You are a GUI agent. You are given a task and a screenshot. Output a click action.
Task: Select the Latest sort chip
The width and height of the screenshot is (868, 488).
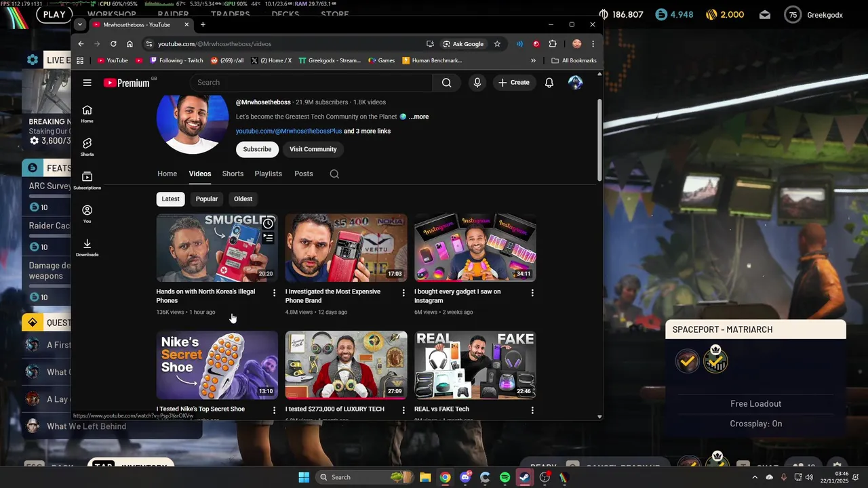[170, 199]
